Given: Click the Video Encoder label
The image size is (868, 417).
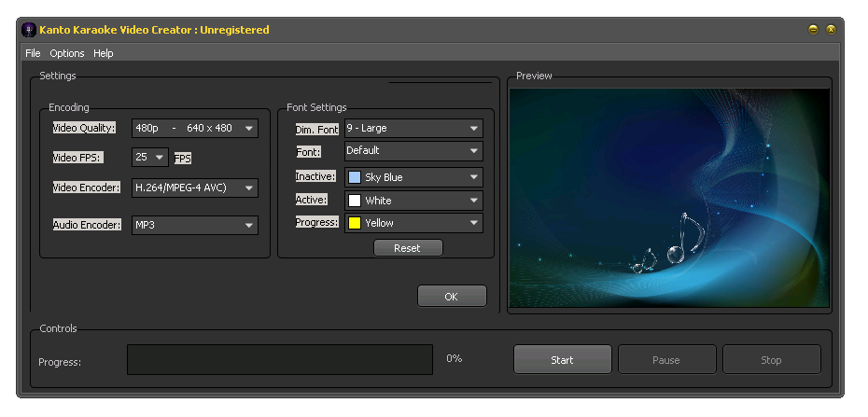Looking at the screenshot, I should (x=87, y=188).
